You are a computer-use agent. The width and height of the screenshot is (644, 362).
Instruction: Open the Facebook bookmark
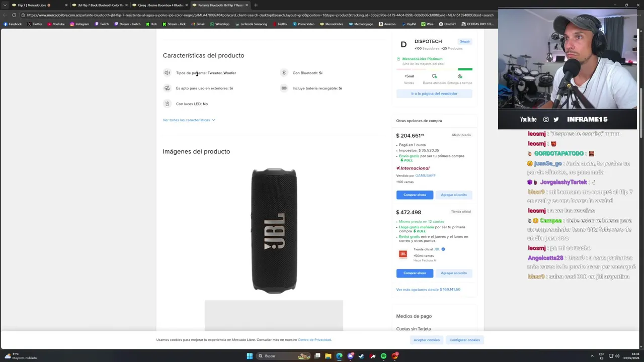(13, 24)
